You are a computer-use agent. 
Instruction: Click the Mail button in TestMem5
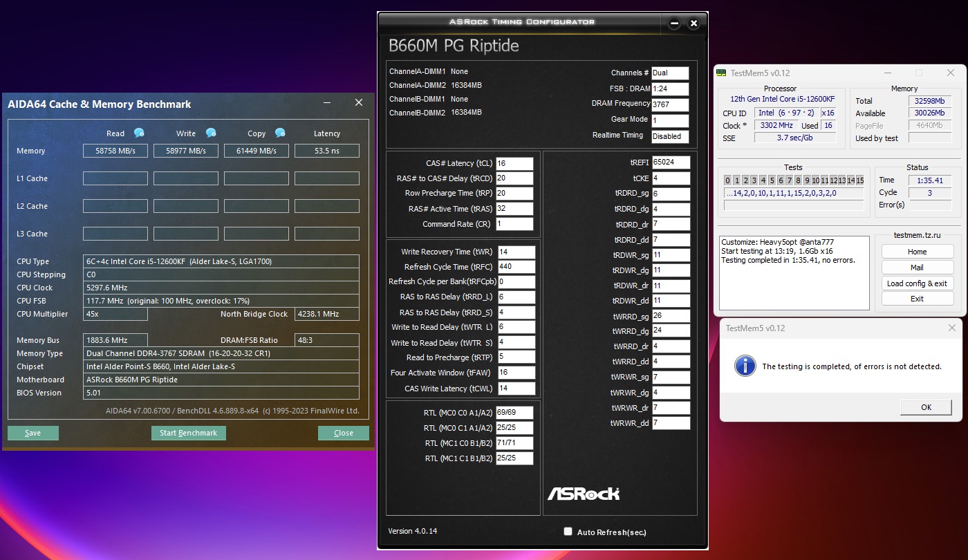coord(918,268)
